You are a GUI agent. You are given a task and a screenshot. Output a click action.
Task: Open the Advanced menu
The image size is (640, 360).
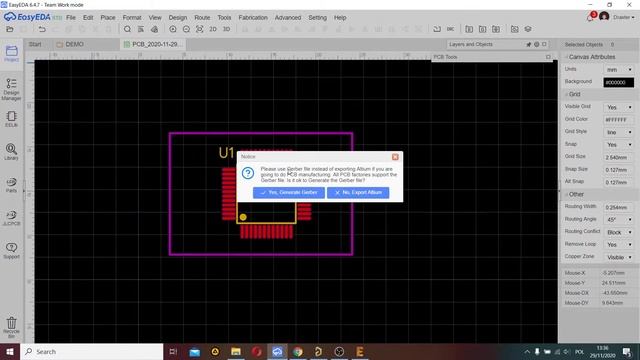pyautogui.click(x=288, y=18)
